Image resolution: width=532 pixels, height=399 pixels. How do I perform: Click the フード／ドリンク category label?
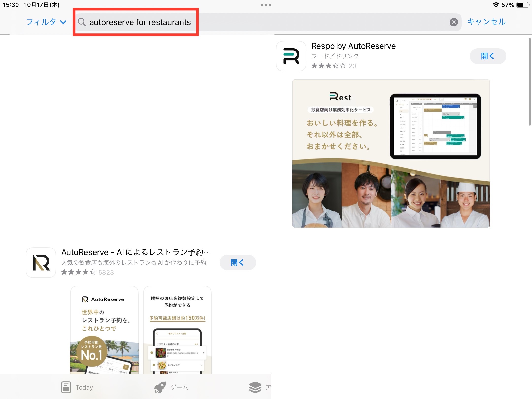(x=335, y=56)
